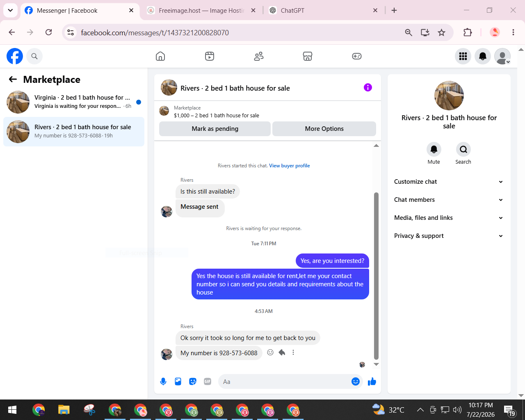
Task: Click the 'Is this still available?' message
Action: click(208, 192)
